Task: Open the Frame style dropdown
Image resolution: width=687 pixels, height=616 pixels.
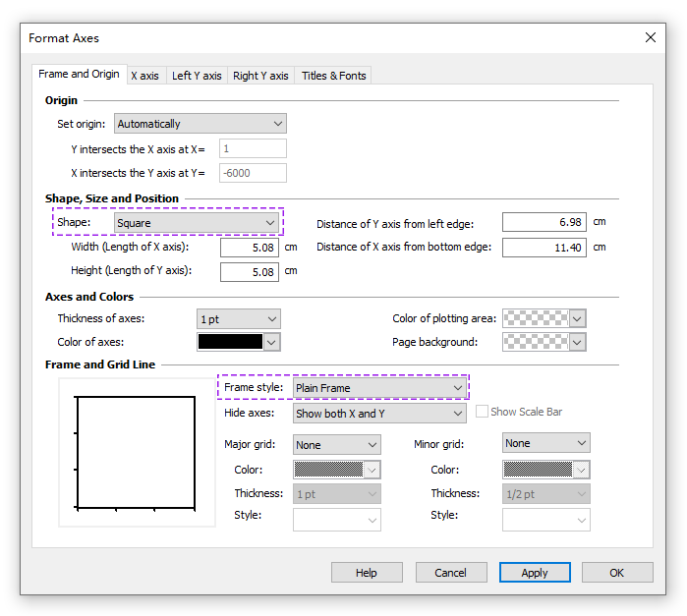Action: [x=379, y=388]
